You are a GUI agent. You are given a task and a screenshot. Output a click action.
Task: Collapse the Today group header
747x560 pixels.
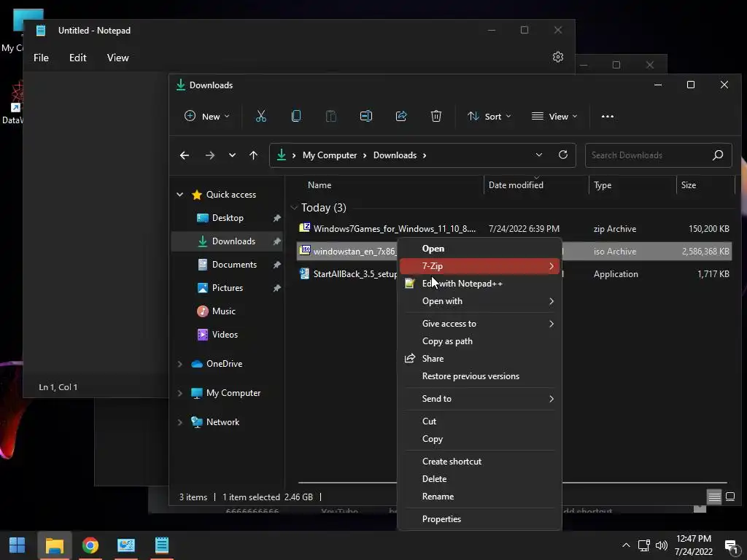(294, 208)
